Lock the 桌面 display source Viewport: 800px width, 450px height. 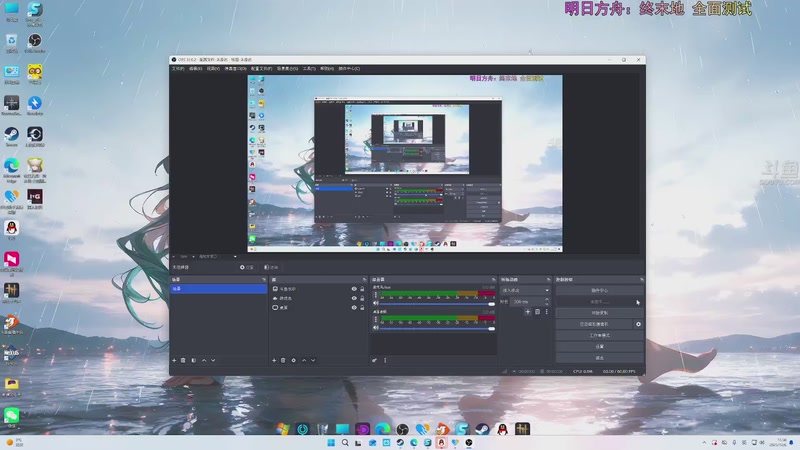[x=362, y=308]
